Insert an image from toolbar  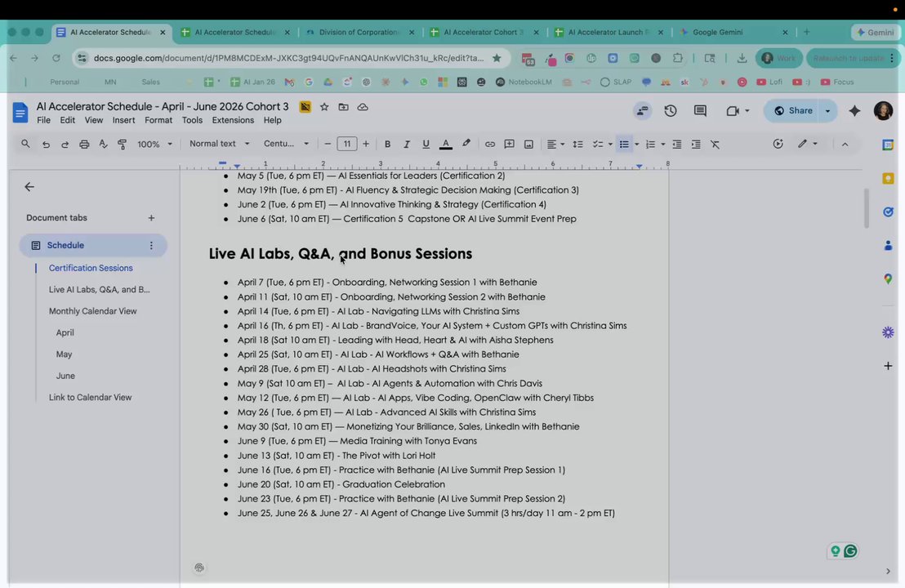point(528,145)
